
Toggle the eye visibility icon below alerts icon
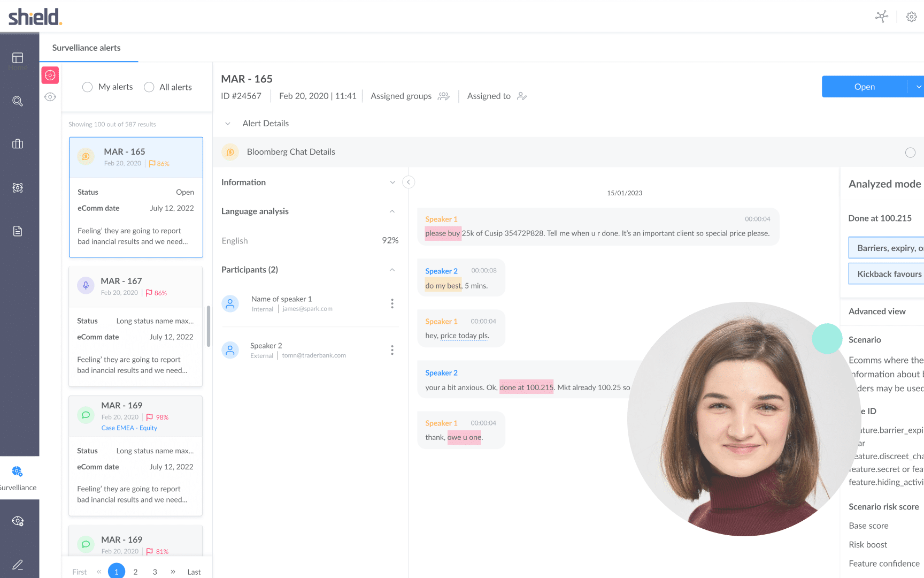[x=50, y=97]
